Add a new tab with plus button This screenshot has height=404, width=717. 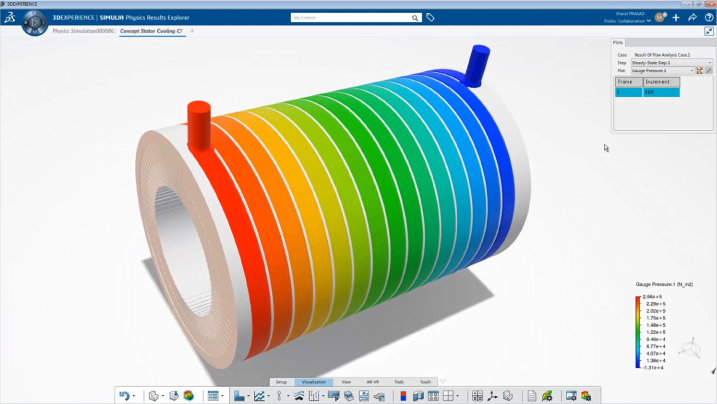click(192, 31)
